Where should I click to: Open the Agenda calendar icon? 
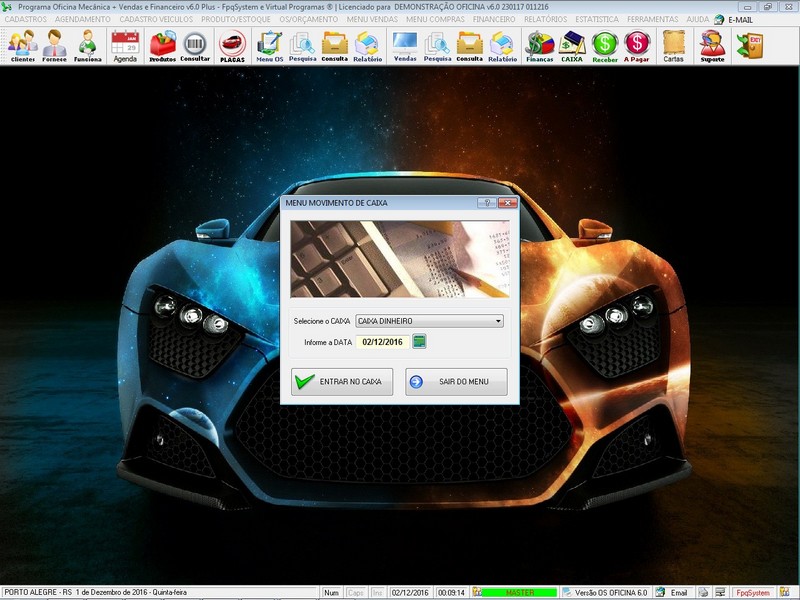coord(125,46)
